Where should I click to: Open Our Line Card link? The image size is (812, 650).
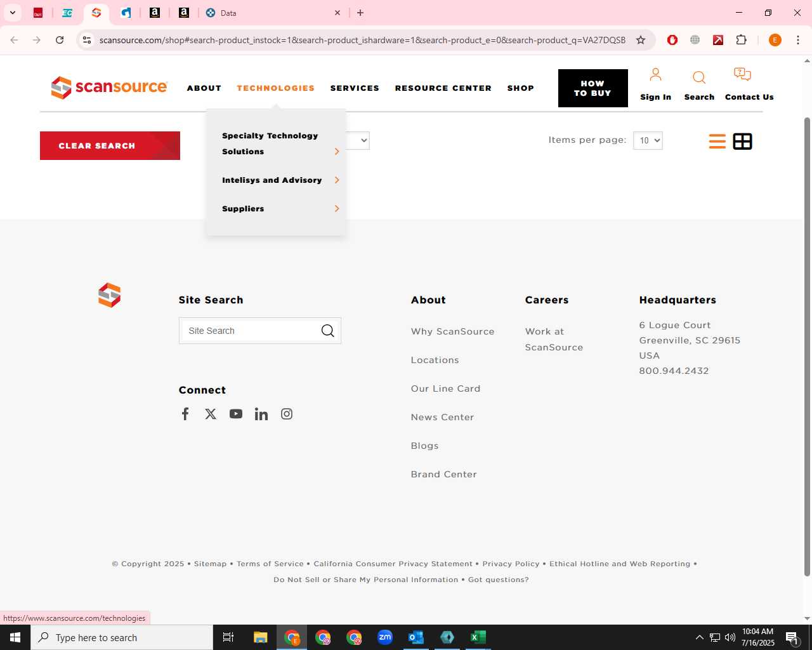point(445,388)
